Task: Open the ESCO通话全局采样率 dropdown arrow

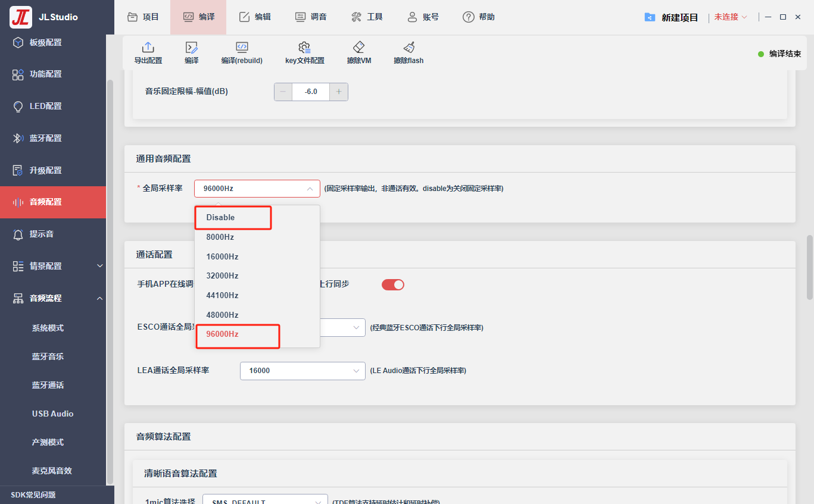Action: click(357, 328)
